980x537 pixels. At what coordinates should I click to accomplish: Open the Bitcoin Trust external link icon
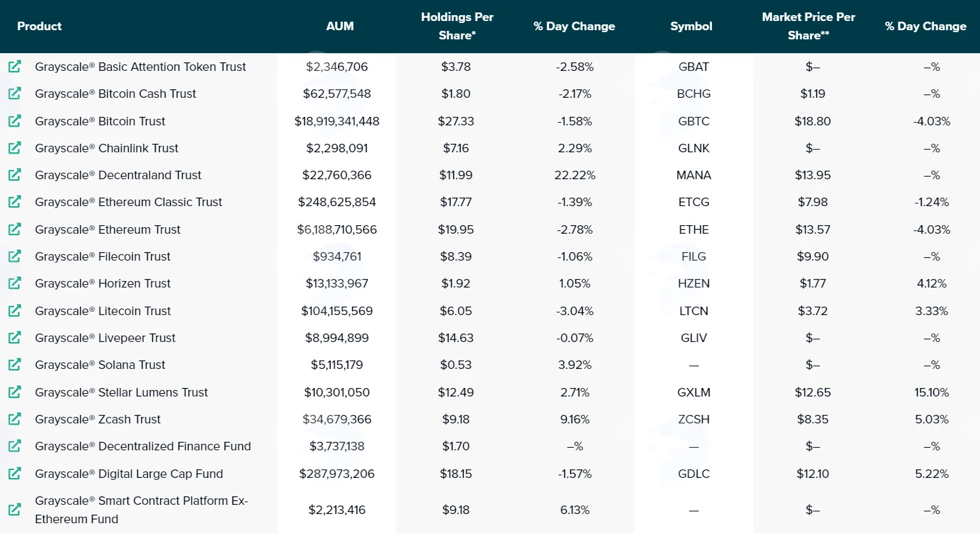tap(14, 121)
